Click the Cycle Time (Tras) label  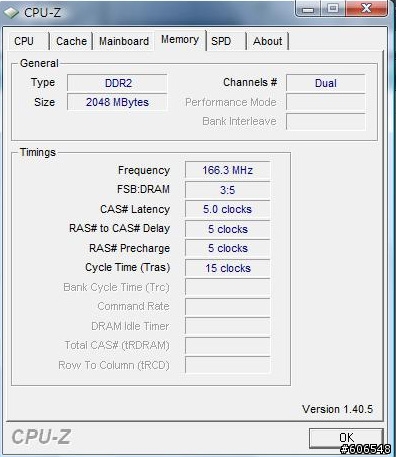(128, 268)
